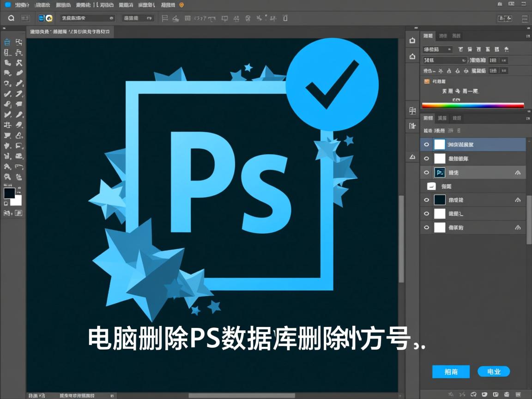Select the Zoom magnifier tool in the toolbox
Image resolution: width=532 pixels, height=399 pixels.
(x=7, y=177)
